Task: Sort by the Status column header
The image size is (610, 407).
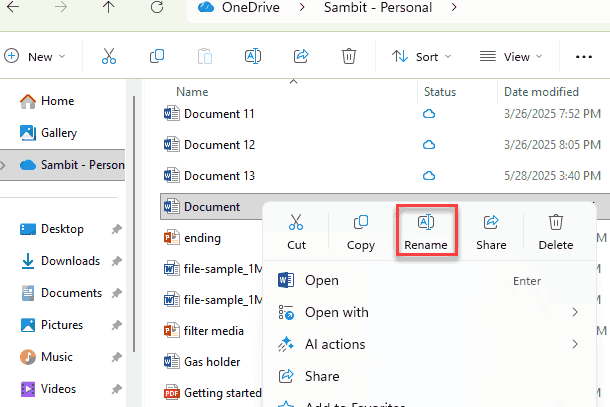Action: tap(440, 92)
